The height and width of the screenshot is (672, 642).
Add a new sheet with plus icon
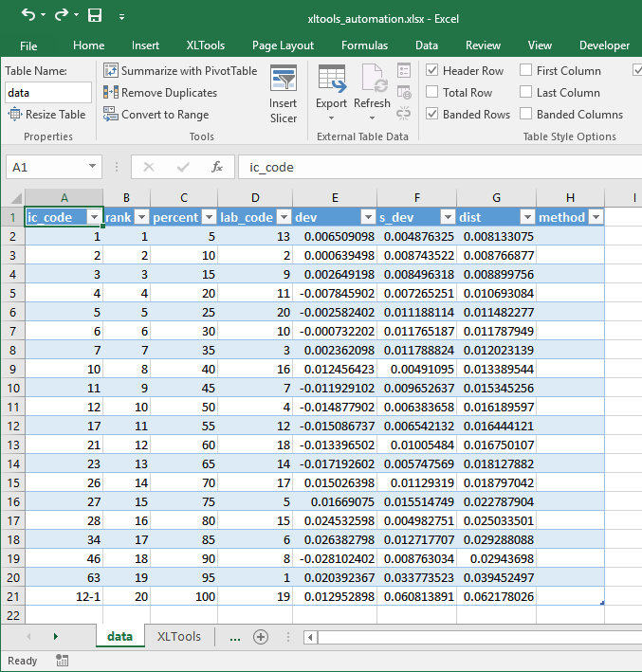point(261,637)
